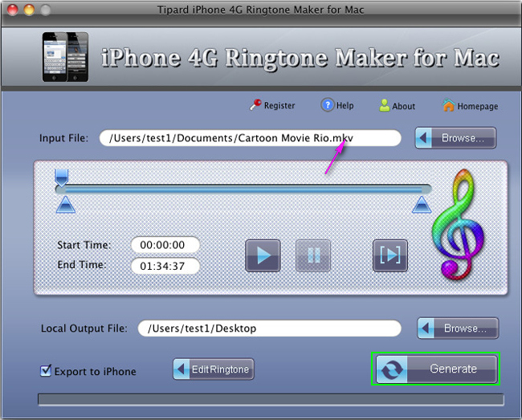Select the end trim triangle marker
This screenshot has width=522, height=420.
point(422,204)
